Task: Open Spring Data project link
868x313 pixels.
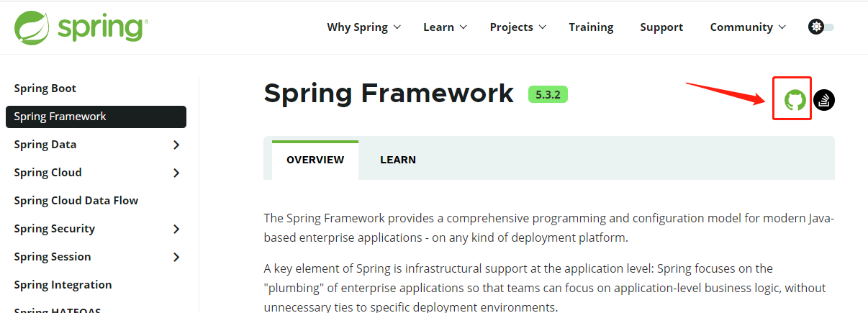Action: pyautogui.click(x=45, y=145)
